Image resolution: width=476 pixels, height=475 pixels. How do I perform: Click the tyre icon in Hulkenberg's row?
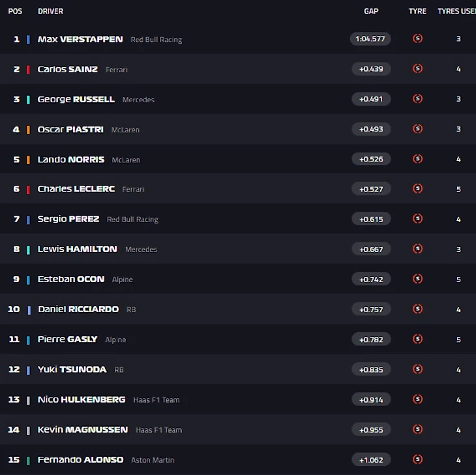[417, 399]
